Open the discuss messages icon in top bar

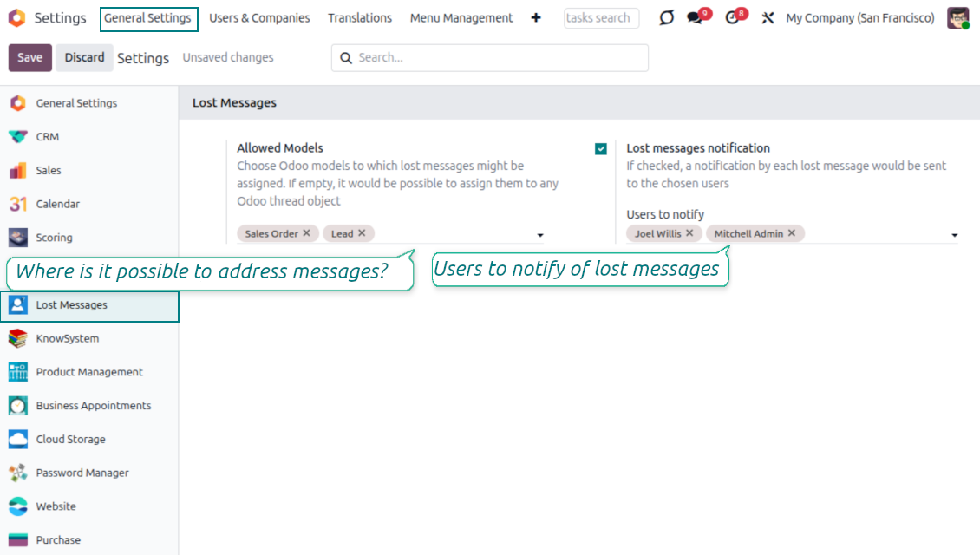click(695, 18)
